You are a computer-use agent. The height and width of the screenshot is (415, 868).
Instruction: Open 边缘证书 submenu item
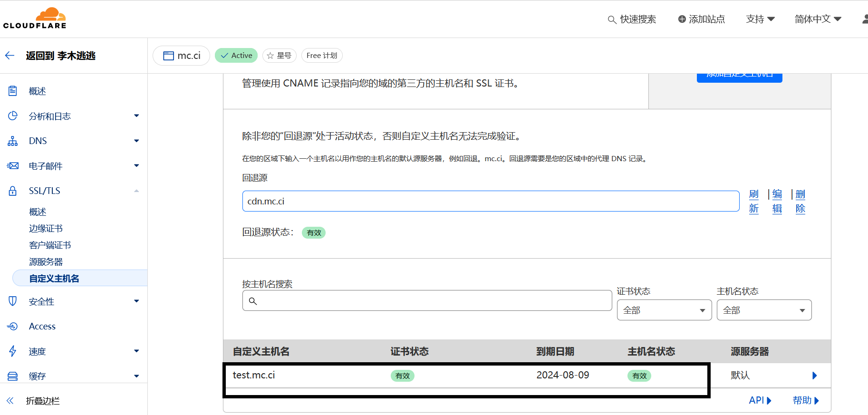tap(46, 229)
